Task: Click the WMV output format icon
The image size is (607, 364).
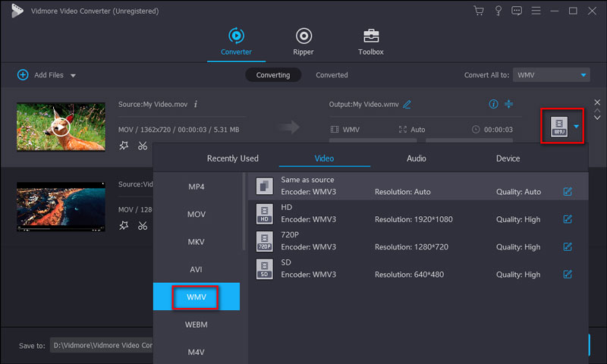Action: (559, 127)
